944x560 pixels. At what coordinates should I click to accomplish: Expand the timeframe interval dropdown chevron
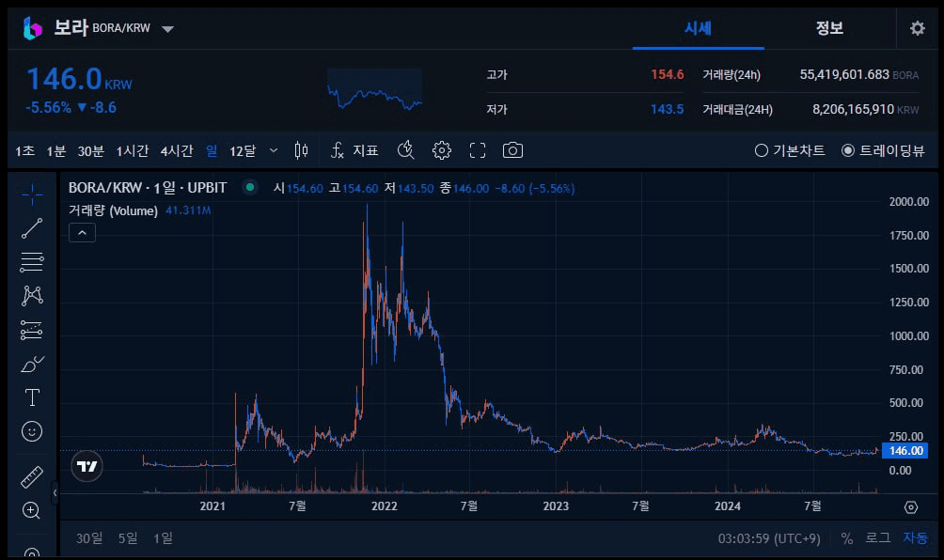tap(274, 150)
